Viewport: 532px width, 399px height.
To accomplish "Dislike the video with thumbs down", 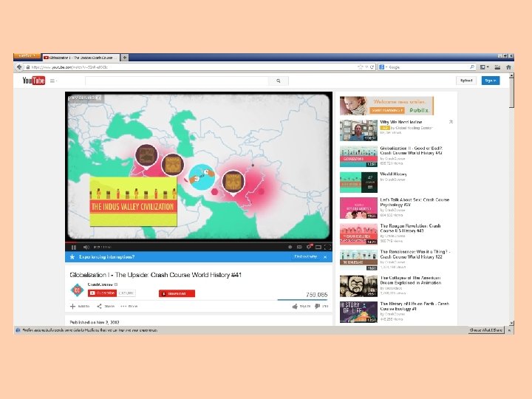I will [321, 307].
